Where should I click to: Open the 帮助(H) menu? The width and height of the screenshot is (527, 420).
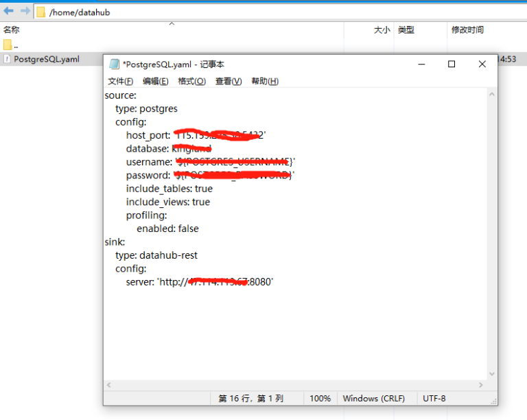pyautogui.click(x=265, y=81)
